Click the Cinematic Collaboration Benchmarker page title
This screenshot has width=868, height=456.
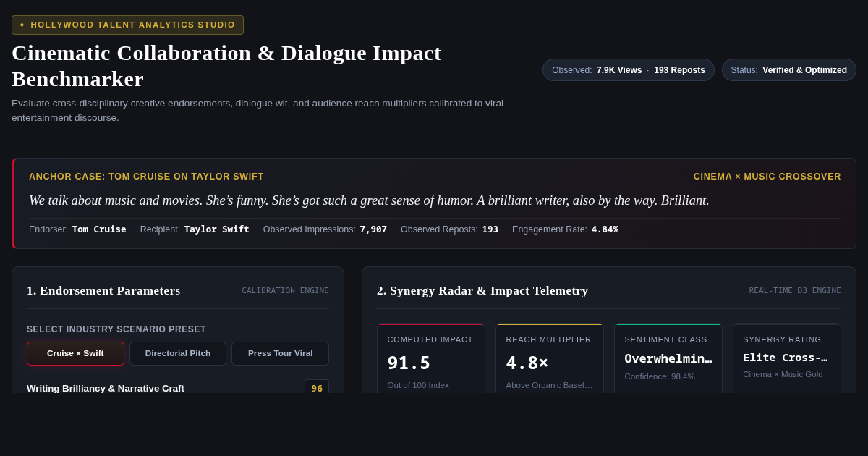(x=226, y=66)
